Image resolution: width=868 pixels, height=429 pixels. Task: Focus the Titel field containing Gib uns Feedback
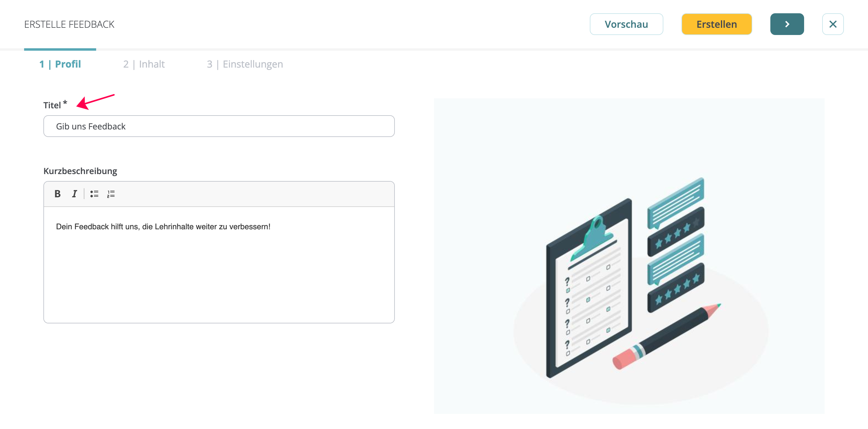(x=219, y=126)
